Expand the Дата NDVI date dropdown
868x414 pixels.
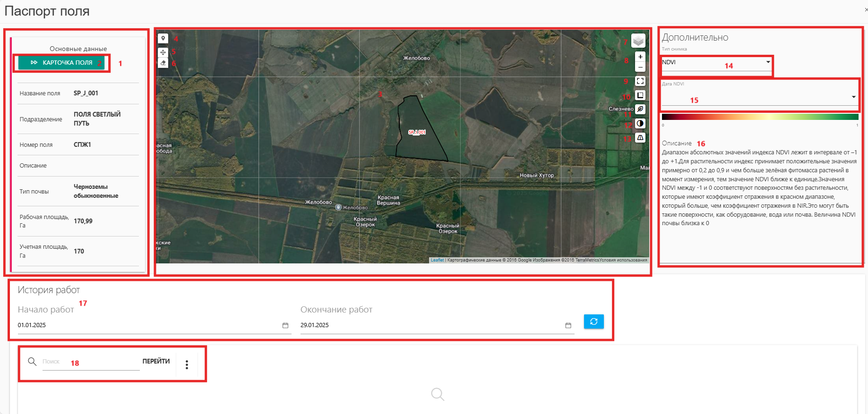[759, 97]
